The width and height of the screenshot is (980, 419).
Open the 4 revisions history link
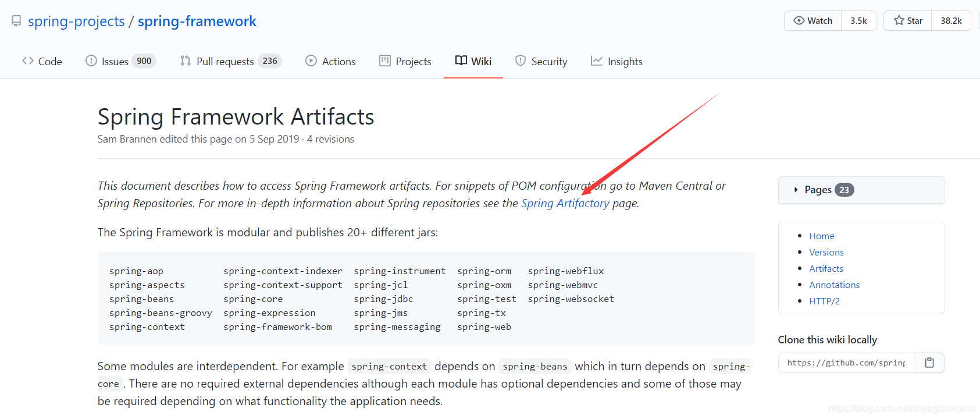click(x=330, y=139)
